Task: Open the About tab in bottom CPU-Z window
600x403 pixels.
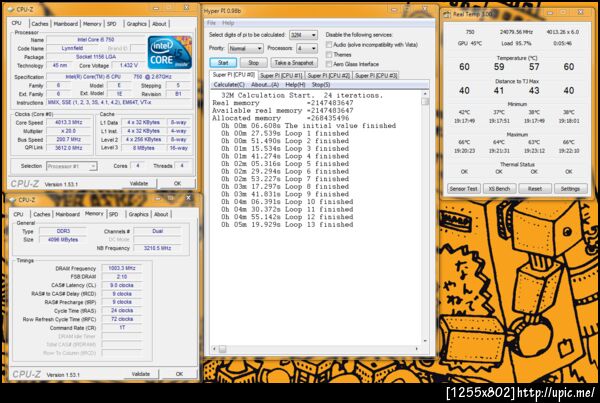Action: click(161, 214)
